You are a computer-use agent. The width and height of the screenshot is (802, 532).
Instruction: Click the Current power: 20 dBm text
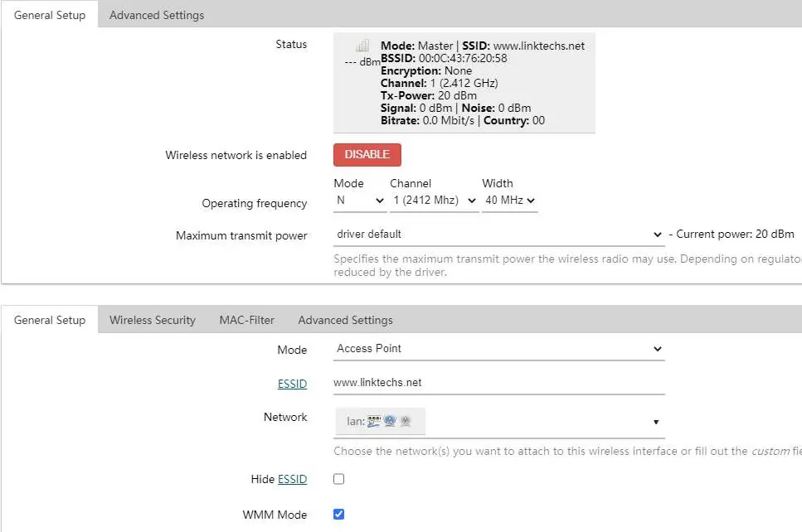(735, 234)
